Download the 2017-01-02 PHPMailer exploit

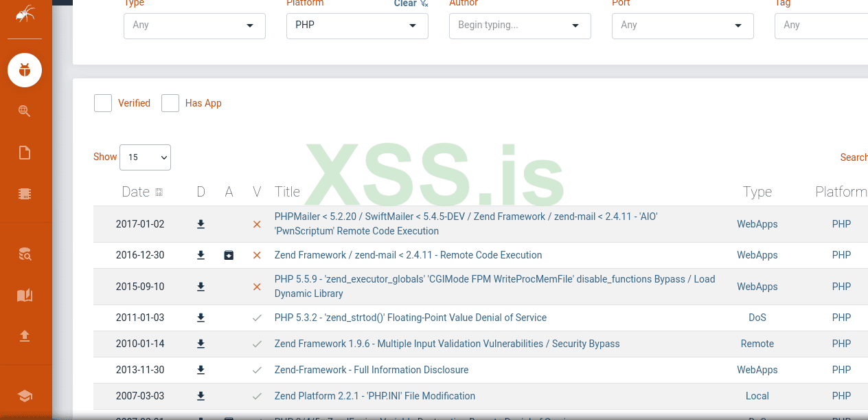tap(201, 224)
